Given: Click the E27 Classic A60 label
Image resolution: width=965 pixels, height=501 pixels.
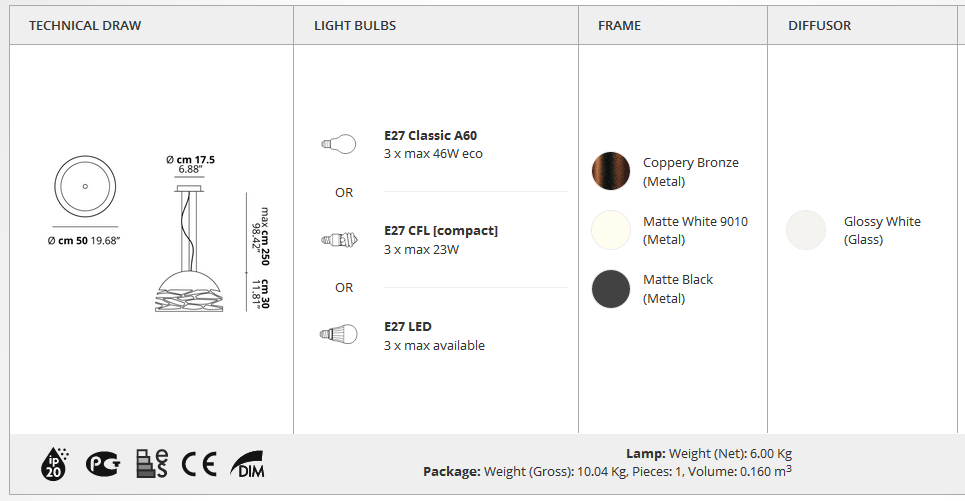Looking at the screenshot, I should [x=430, y=135].
